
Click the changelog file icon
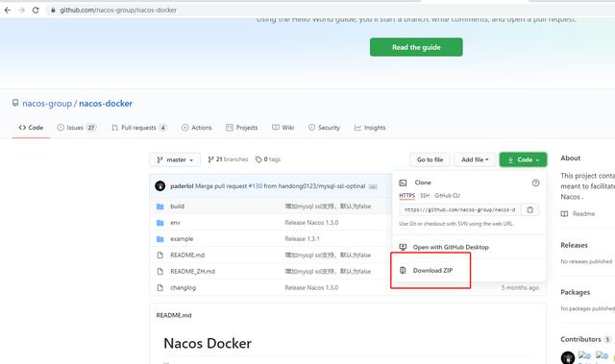tap(160, 287)
